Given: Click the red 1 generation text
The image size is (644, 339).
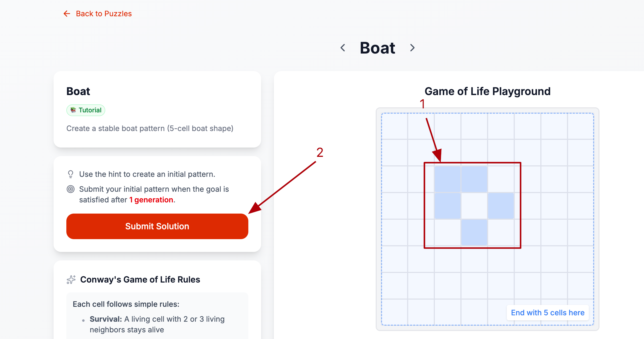Looking at the screenshot, I should coord(151,200).
